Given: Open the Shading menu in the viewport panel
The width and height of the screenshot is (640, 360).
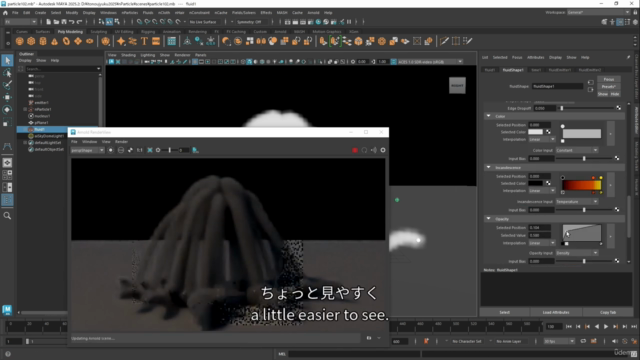Looking at the screenshot, I should tap(128, 55).
